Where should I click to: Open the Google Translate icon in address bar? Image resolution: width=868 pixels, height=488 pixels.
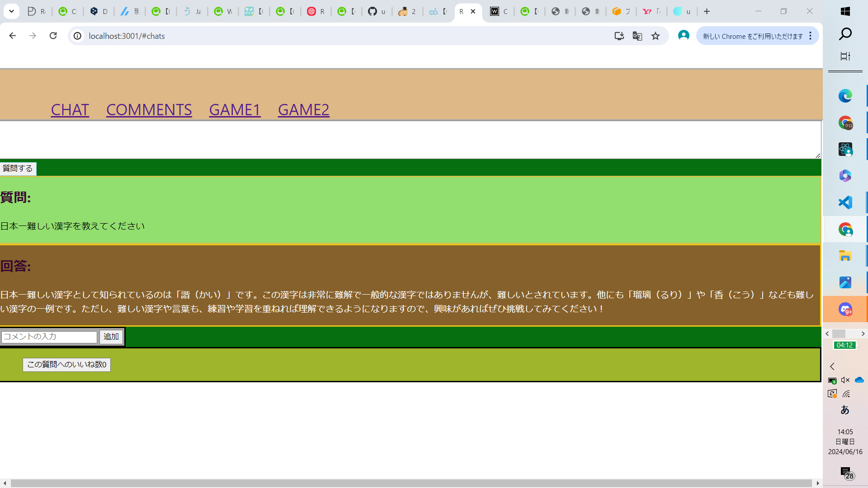pos(637,36)
